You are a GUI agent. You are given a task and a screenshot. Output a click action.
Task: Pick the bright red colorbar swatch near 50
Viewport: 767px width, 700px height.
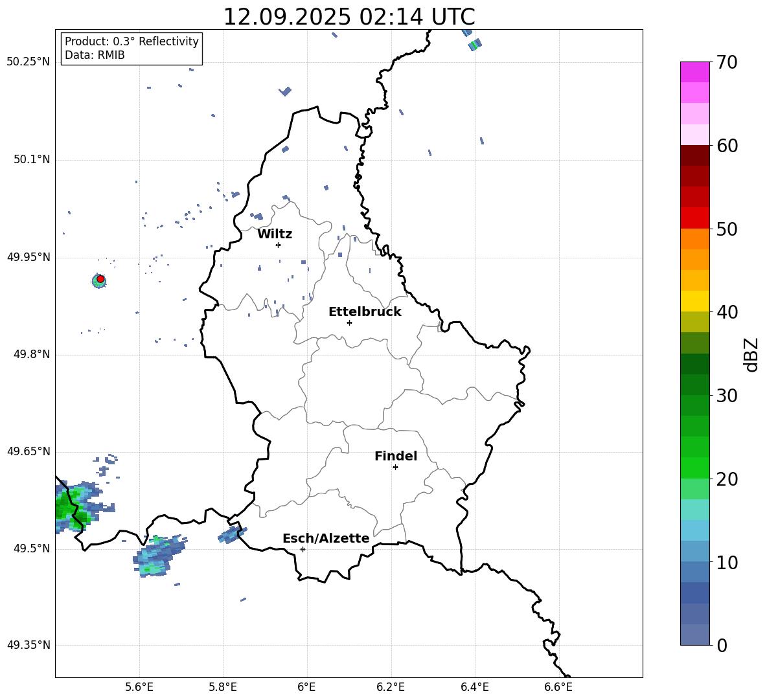click(x=694, y=218)
